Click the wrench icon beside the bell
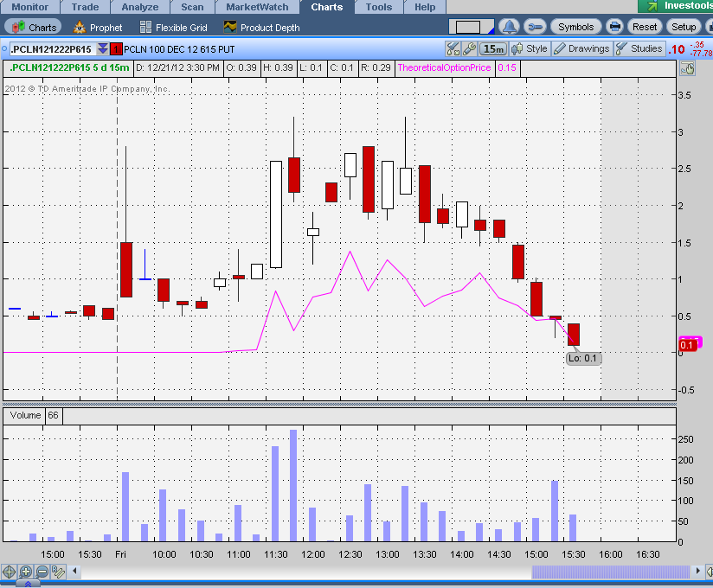Viewport: 713px width, 588px height. [534, 27]
